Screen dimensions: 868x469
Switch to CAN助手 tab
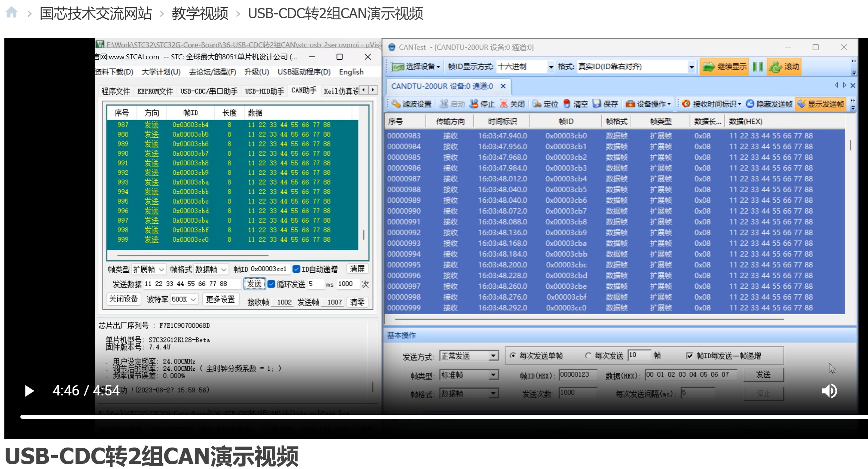(x=304, y=90)
